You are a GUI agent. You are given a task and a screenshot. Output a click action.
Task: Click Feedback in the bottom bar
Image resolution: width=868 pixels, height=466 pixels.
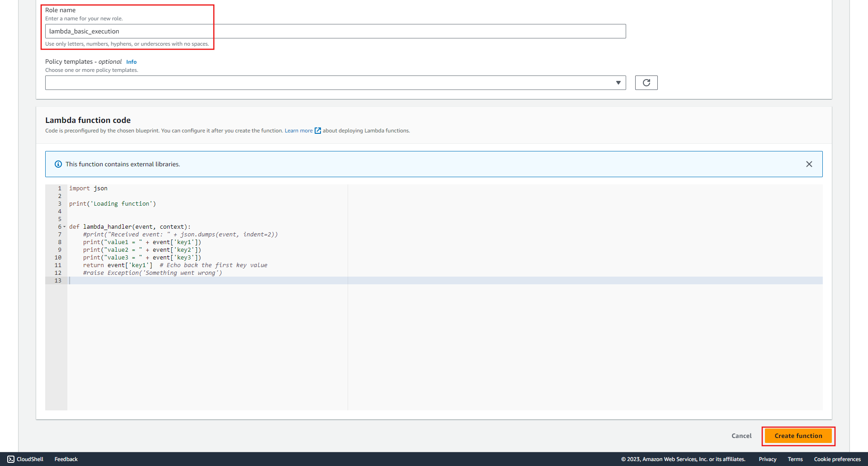66,459
